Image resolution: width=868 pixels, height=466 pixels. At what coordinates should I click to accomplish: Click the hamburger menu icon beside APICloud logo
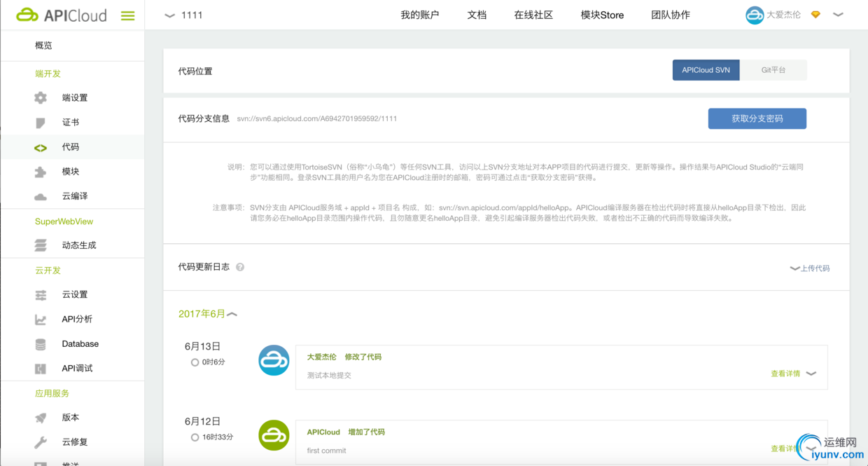point(127,15)
